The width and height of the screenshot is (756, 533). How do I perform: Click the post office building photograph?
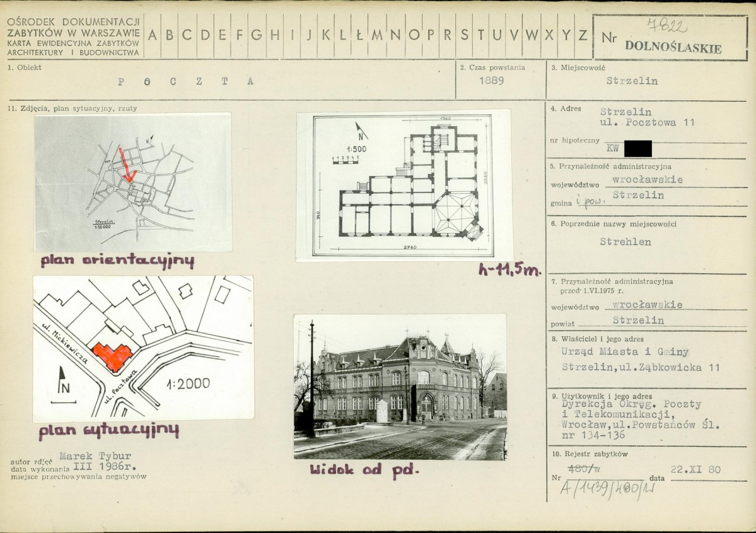tap(400, 387)
